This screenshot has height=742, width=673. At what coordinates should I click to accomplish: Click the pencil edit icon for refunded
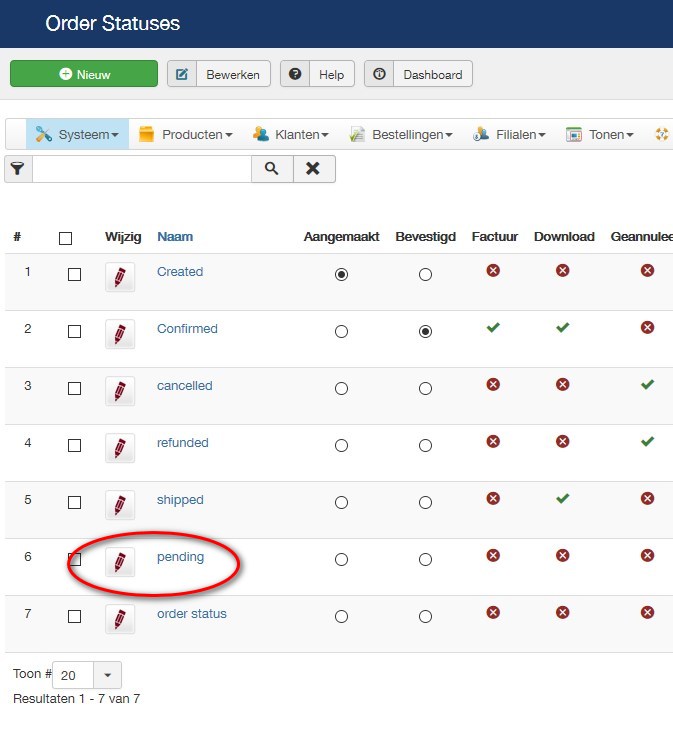[x=120, y=448]
